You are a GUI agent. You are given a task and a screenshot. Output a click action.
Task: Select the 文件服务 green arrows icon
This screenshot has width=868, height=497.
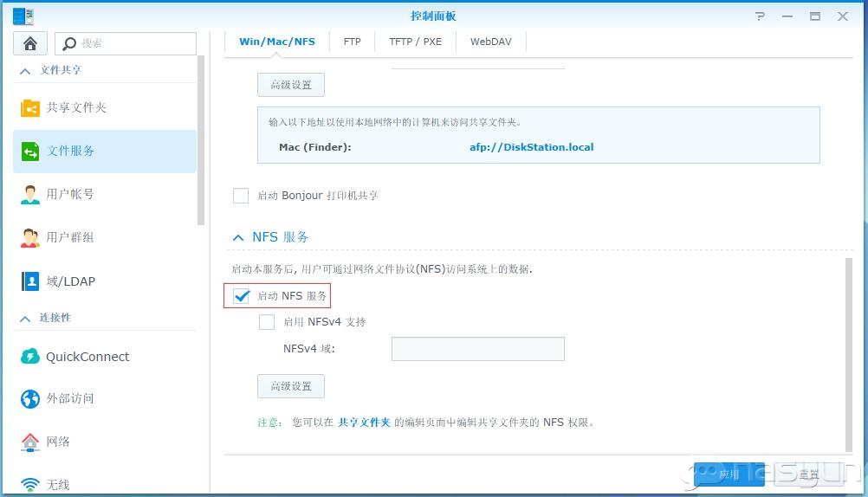[30, 152]
